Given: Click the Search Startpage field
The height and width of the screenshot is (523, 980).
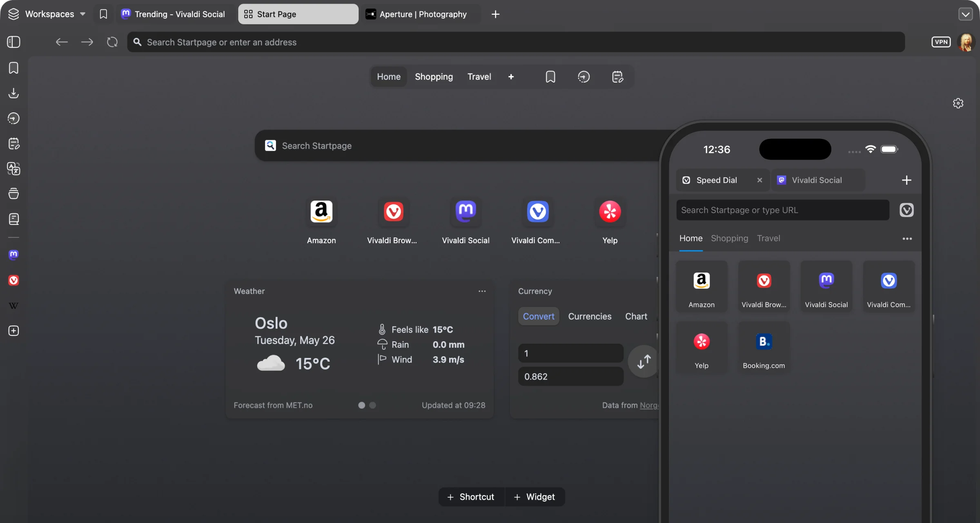Looking at the screenshot, I should pos(457,145).
